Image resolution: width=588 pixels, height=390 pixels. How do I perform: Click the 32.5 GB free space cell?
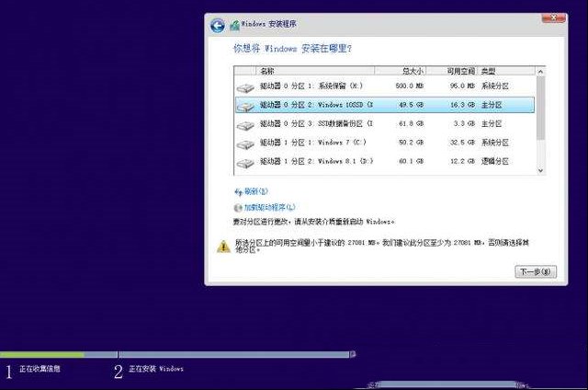pos(462,143)
